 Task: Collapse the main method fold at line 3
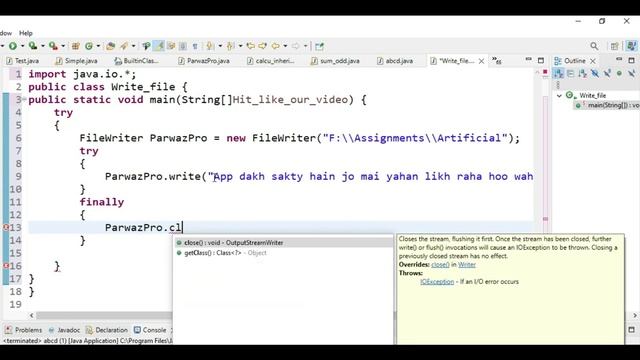point(24,99)
